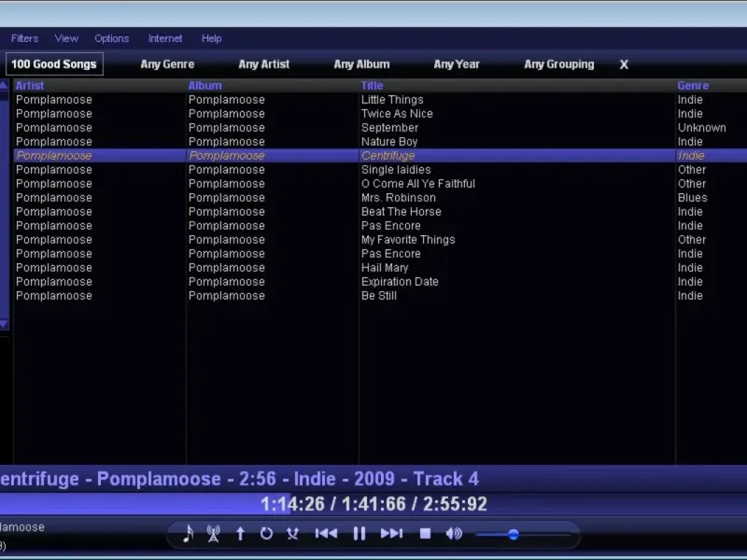
Task: Select the highlighted song Centrifuge
Action: click(388, 156)
